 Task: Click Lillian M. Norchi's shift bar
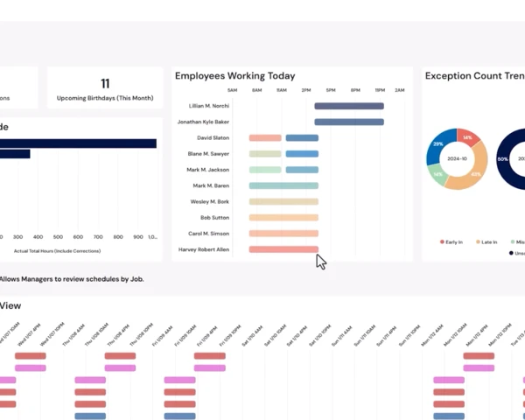tap(349, 106)
